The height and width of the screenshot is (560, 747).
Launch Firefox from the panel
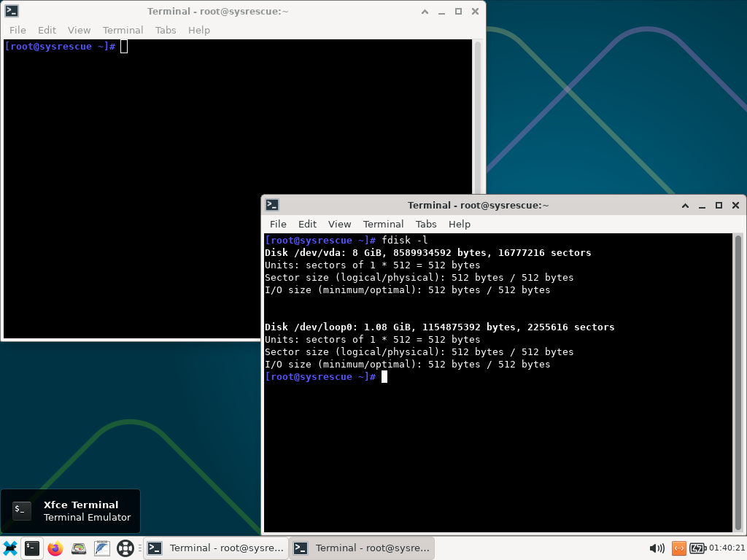pos(55,548)
